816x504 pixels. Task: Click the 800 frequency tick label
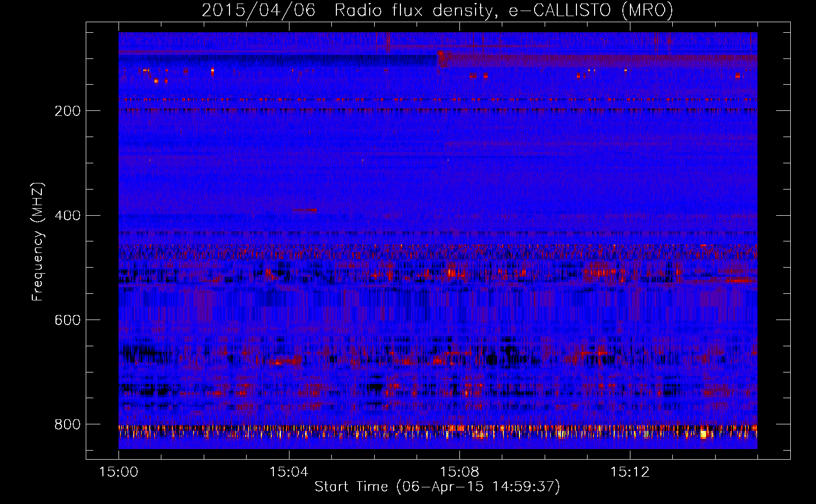[x=68, y=425]
